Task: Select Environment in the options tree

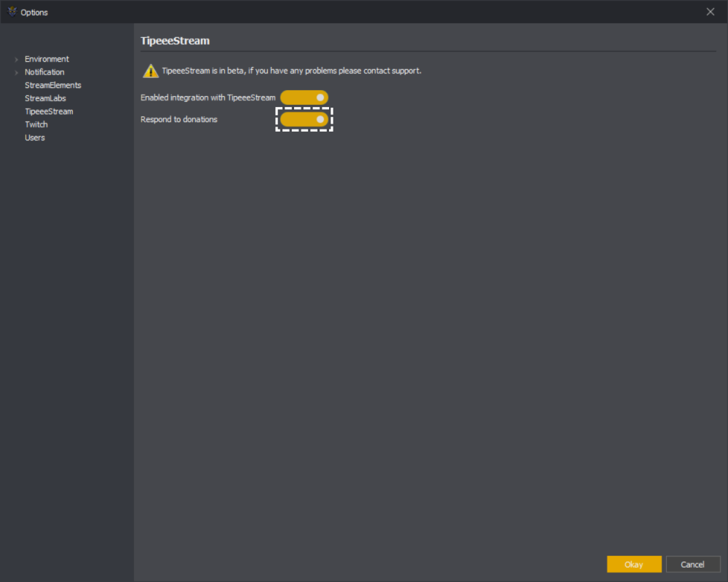Action: click(47, 59)
